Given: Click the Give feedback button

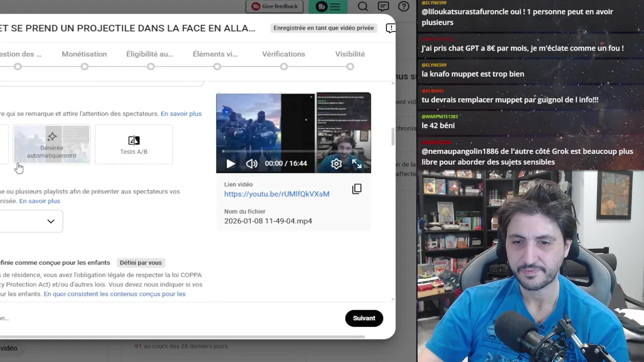Looking at the screenshot, I should click(275, 7).
